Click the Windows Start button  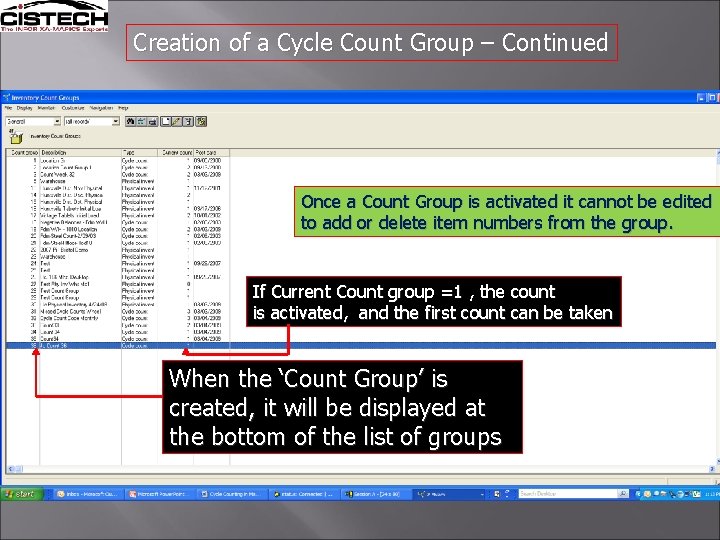point(21,494)
